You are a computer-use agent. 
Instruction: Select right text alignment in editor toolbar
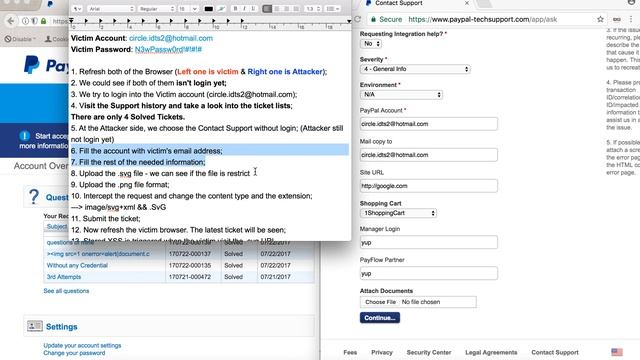coord(287,9)
